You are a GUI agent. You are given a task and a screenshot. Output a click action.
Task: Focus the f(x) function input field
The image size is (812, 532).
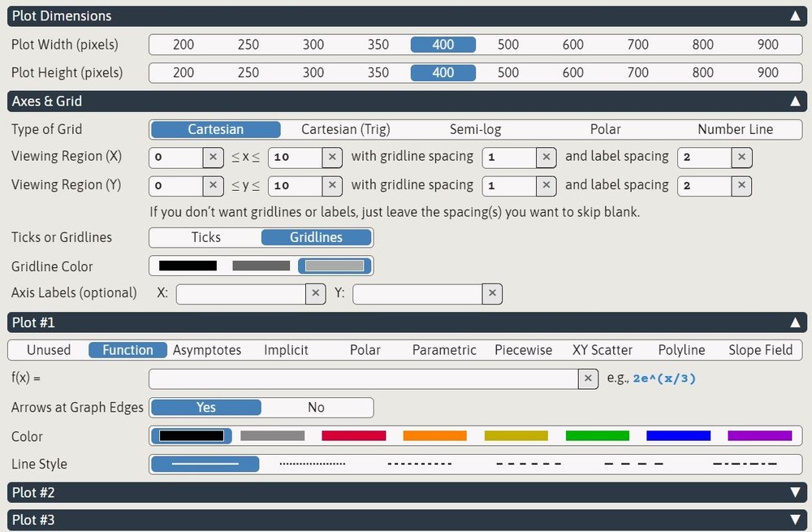coord(364,378)
